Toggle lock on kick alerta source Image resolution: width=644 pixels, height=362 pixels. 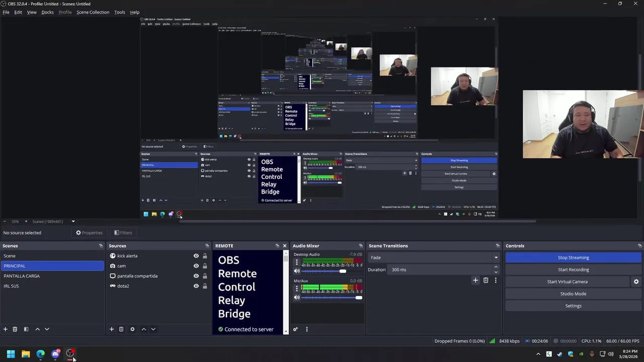tap(205, 256)
